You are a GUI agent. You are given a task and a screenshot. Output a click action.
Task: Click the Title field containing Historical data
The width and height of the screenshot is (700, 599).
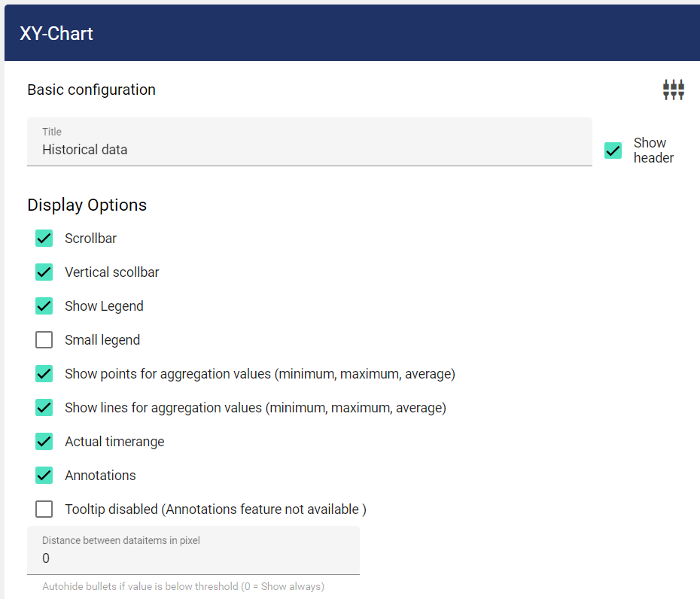pos(309,150)
